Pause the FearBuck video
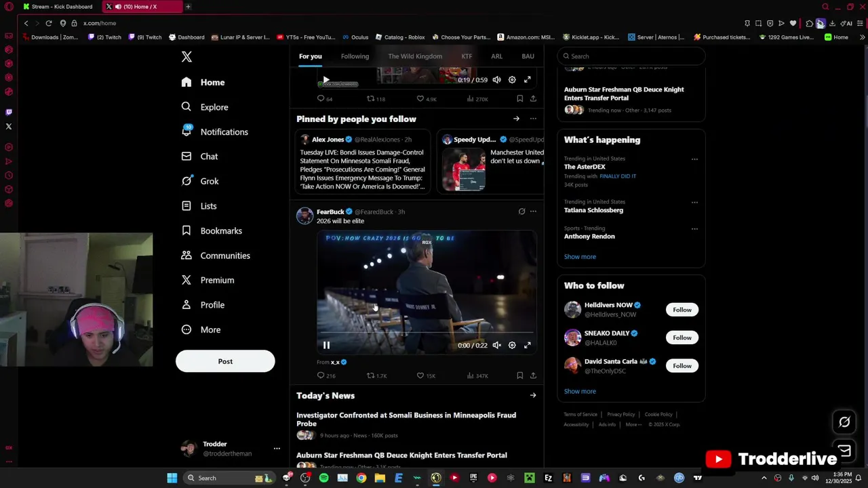The width and height of the screenshot is (868, 488). tap(326, 345)
